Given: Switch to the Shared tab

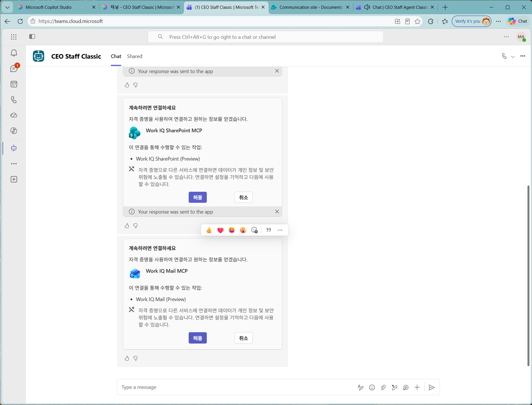Looking at the screenshot, I should tap(135, 56).
